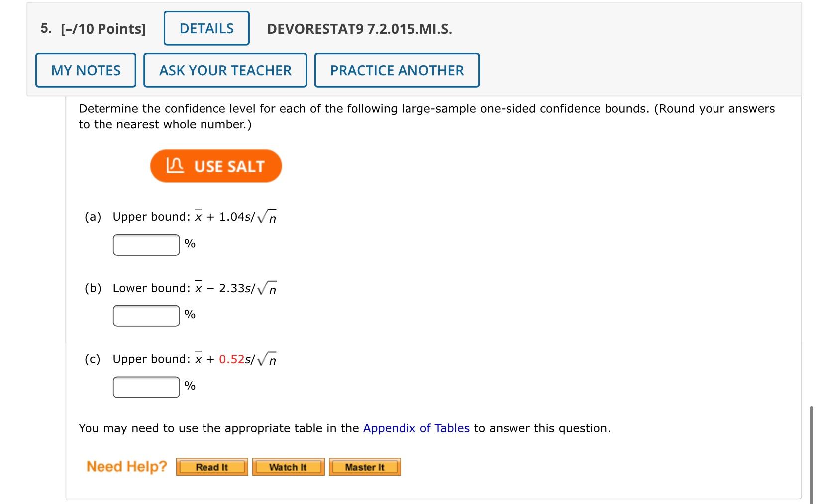This screenshot has height=504, width=816.
Task: Open the Appendix of Tables link
Action: 416,428
